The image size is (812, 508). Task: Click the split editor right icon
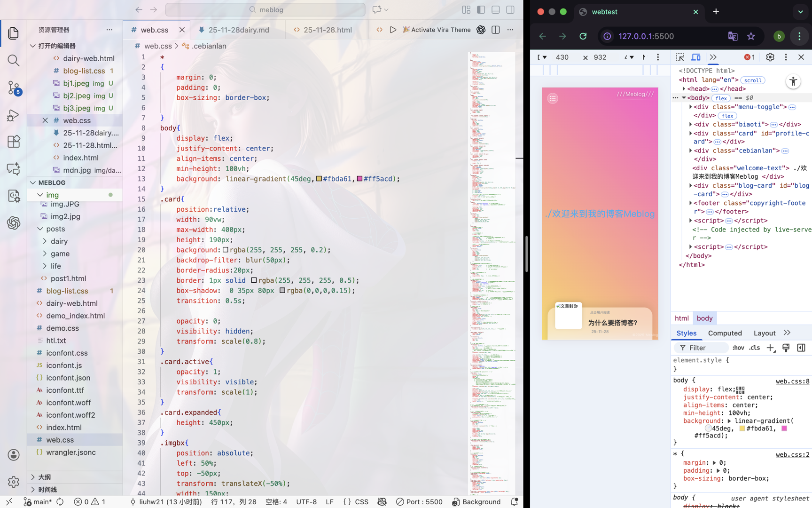coord(495,30)
